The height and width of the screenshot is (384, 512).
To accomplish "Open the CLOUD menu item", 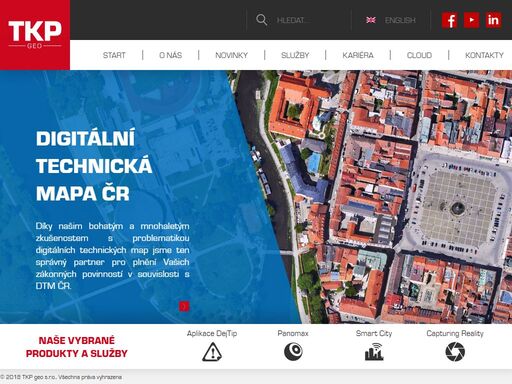I will pyautogui.click(x=419, y=55).
